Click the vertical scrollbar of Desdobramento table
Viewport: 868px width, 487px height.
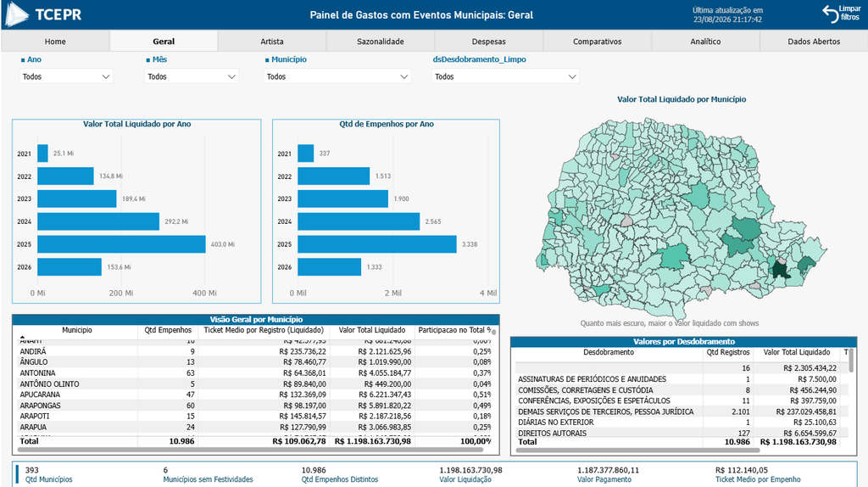(x=851, y=361)
